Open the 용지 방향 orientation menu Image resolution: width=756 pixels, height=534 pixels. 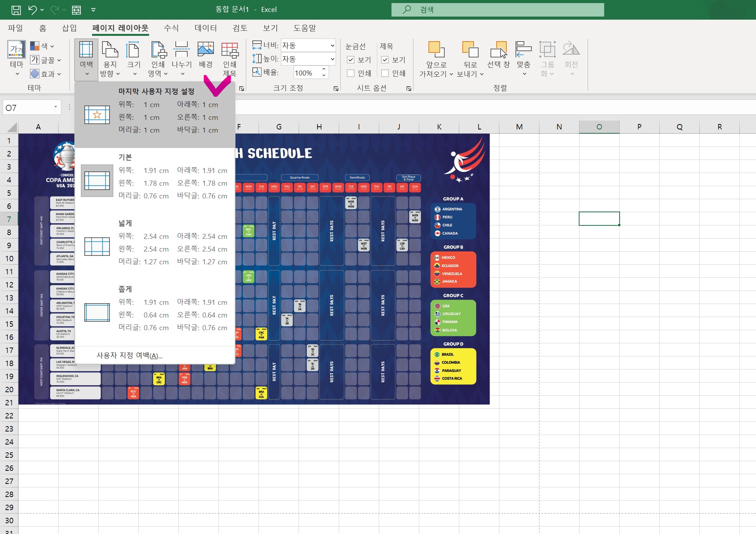(x=110, y=59)
